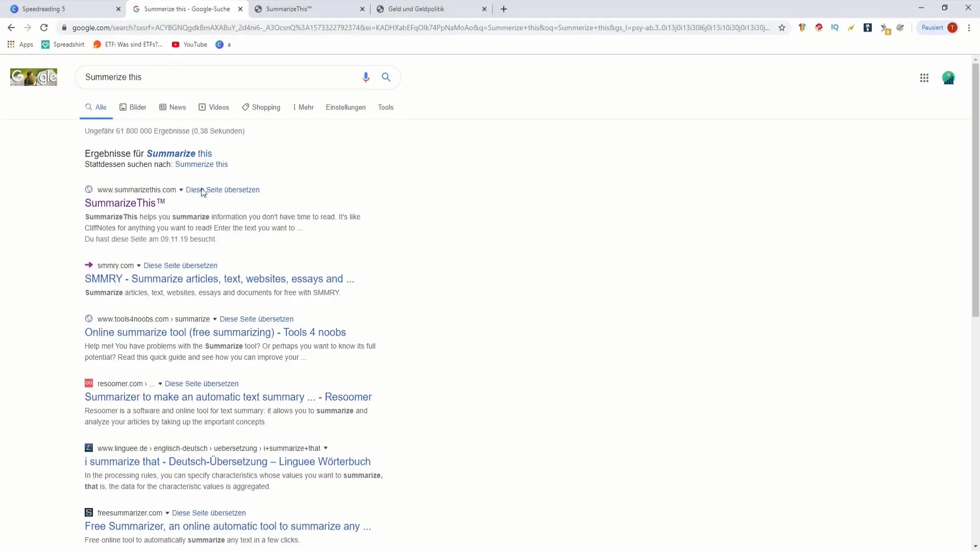Click the Google search magnifier icon
This screenshot has width=980, height=551.
[386, 77]
